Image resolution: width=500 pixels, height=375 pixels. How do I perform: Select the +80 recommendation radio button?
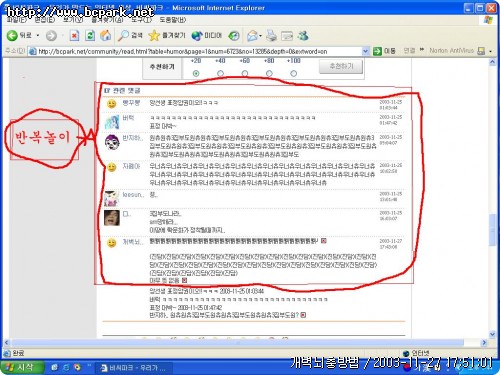[269, 73]
